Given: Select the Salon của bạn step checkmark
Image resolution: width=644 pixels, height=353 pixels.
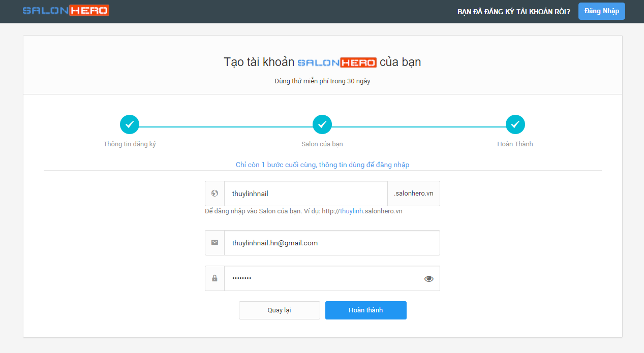Looking at the screenshot, I should tap(322, 124).
